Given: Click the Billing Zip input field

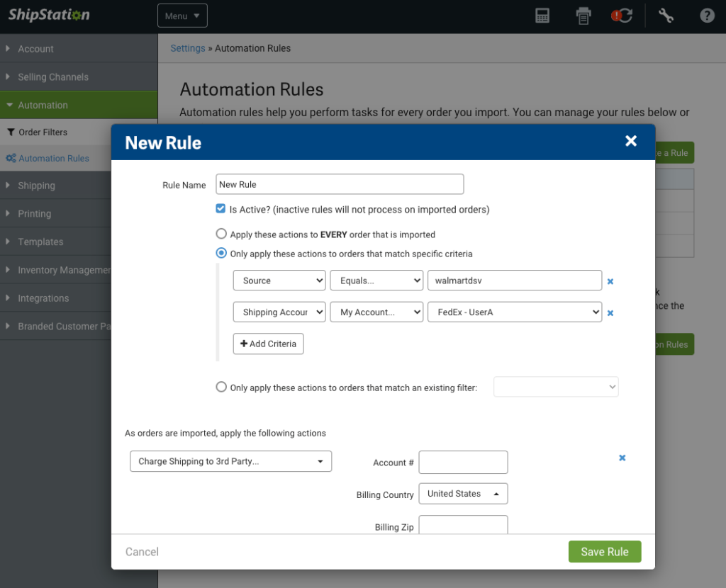Looking at the screenshot, I should pyautogui.click(x=463, y=525).
